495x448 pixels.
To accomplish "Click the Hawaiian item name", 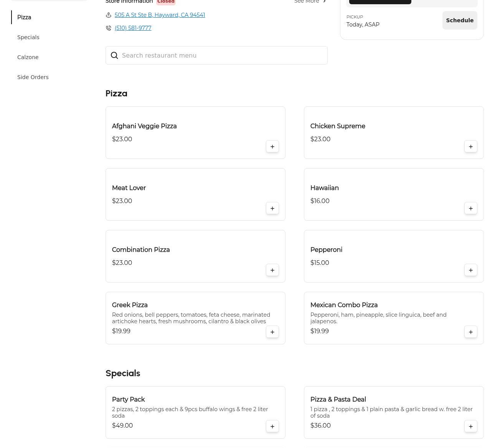I will [x=325, y=188].
